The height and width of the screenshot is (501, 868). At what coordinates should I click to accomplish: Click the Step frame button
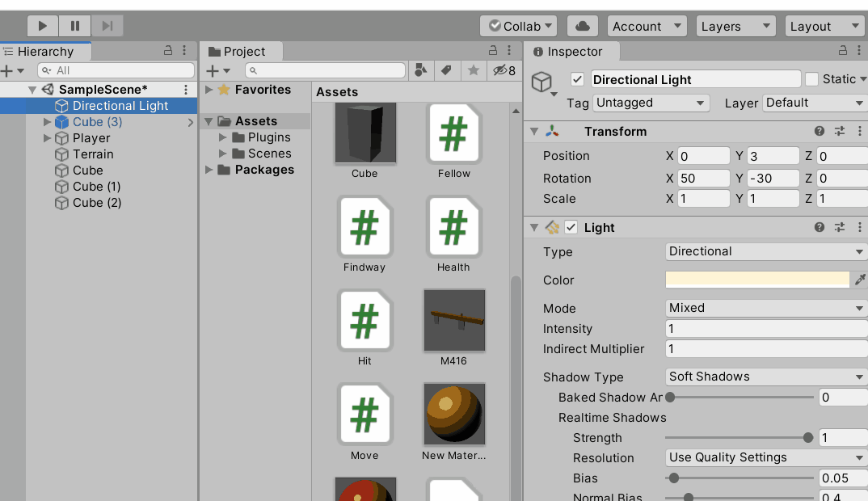tap(107, 26)
